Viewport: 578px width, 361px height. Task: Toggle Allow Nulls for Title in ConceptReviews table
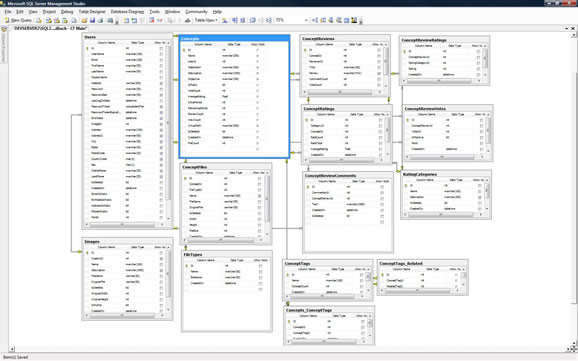(x=379, y=67)
